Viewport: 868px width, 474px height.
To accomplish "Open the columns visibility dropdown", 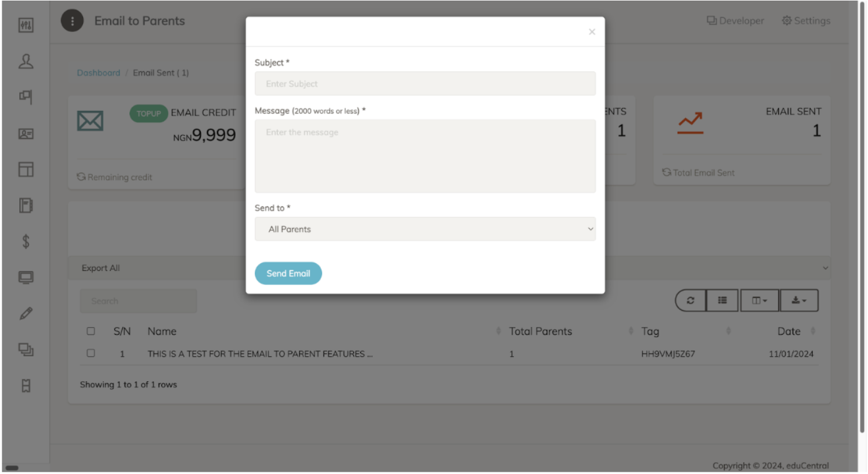I will coord(759,301).
